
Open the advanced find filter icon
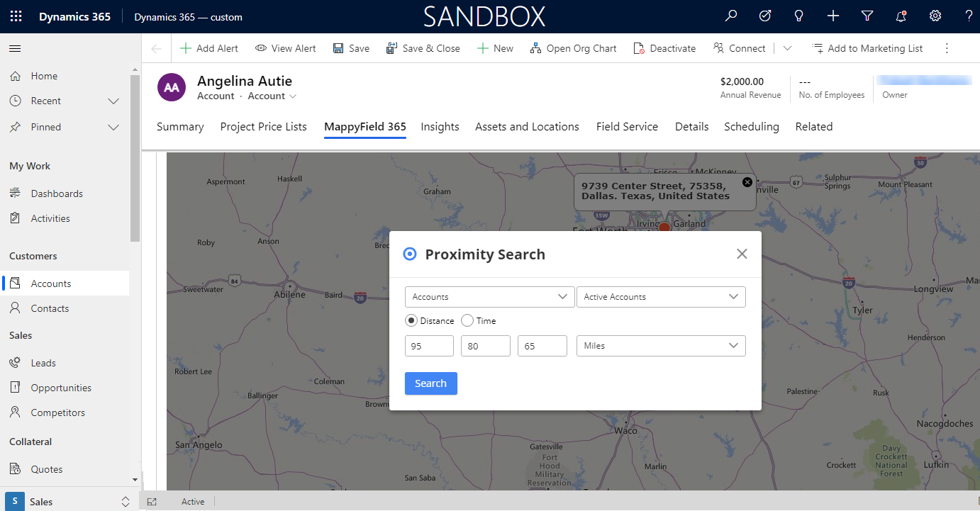click(x=867, y=16)
